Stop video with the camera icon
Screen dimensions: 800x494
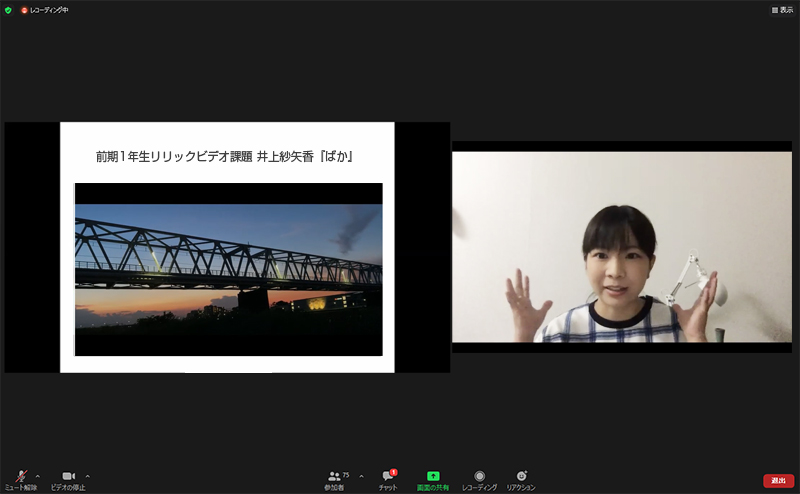click(x=68, y=476)
